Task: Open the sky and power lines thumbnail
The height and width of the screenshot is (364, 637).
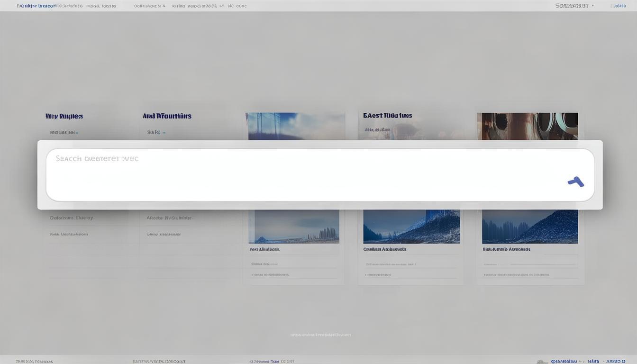Action: [295, 126]
